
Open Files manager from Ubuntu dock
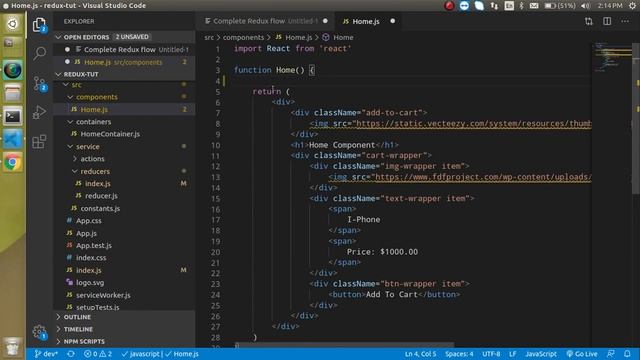coord(13,93)
